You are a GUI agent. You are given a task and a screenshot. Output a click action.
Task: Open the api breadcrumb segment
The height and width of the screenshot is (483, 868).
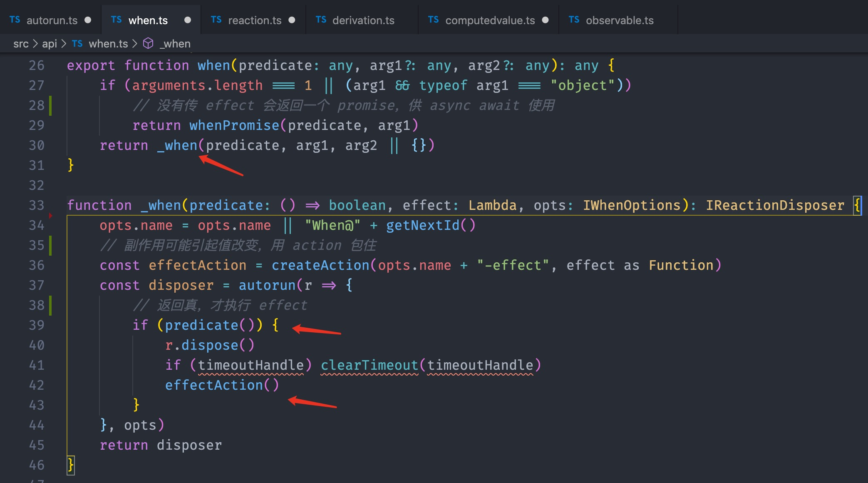[x=49, y=43]
